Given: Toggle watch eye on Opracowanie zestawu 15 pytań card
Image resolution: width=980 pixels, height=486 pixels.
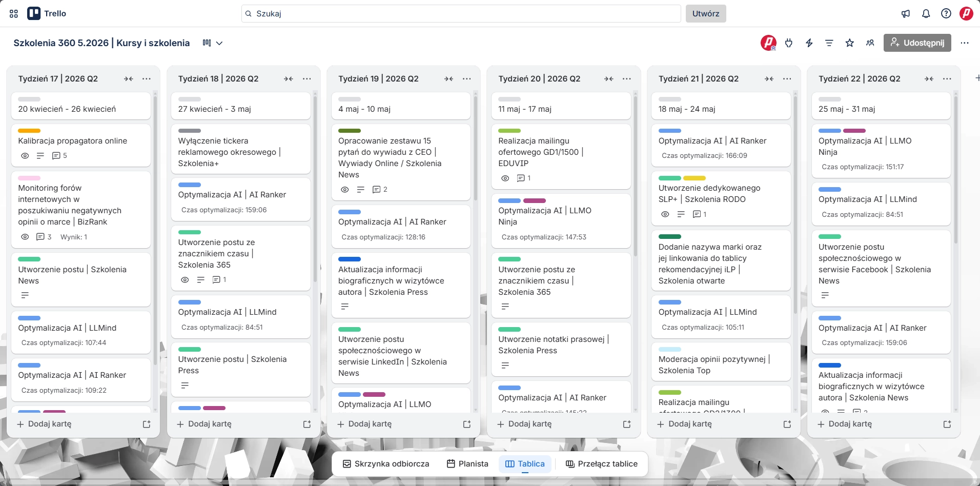Looking at the screenshot, I should click(345, 190).
